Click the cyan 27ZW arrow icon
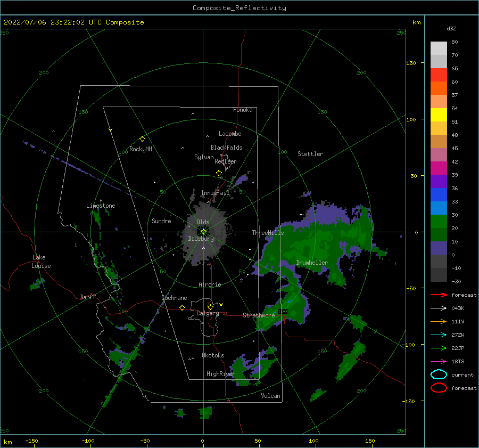 (x=439, y=335)
